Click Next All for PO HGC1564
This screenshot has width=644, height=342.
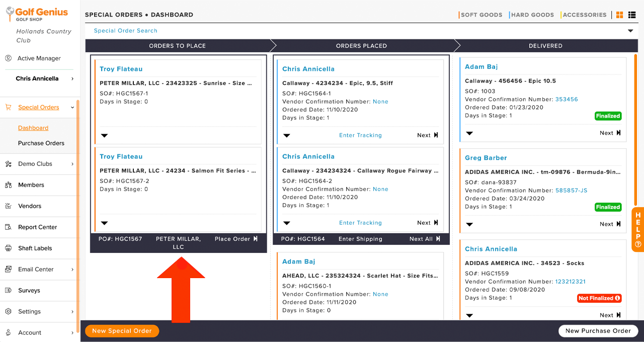[425, 239]
